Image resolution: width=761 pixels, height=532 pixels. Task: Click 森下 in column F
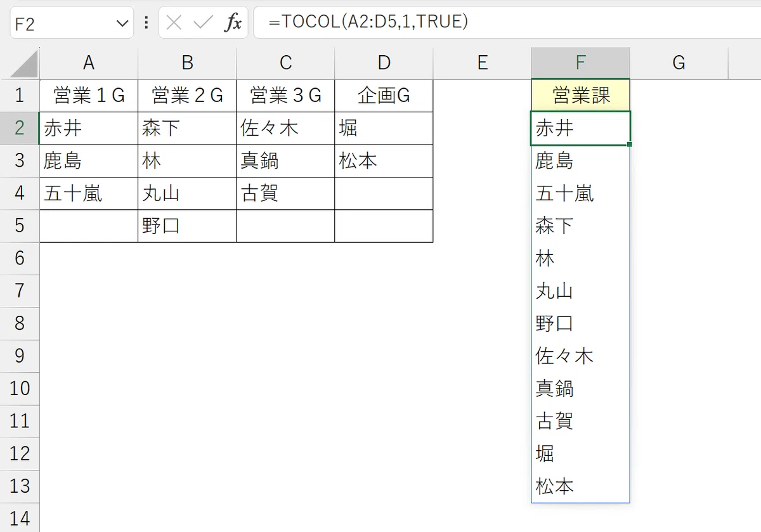[580, 226]
